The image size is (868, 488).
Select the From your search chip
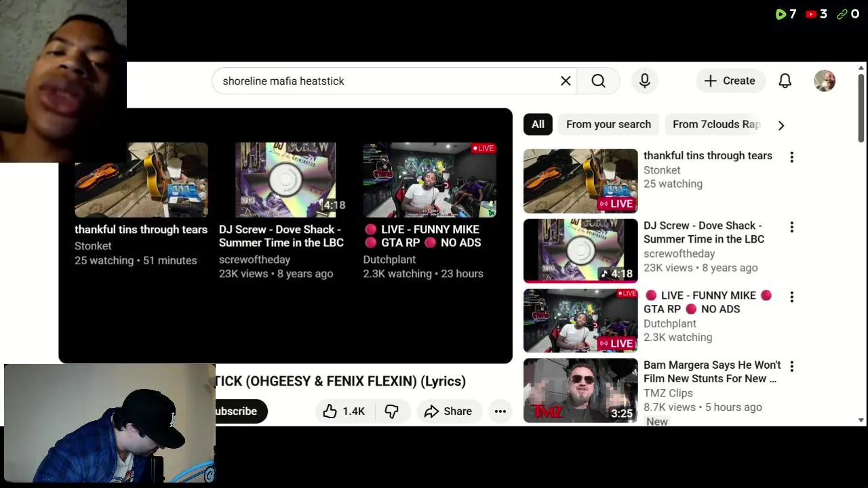[608, 124]
